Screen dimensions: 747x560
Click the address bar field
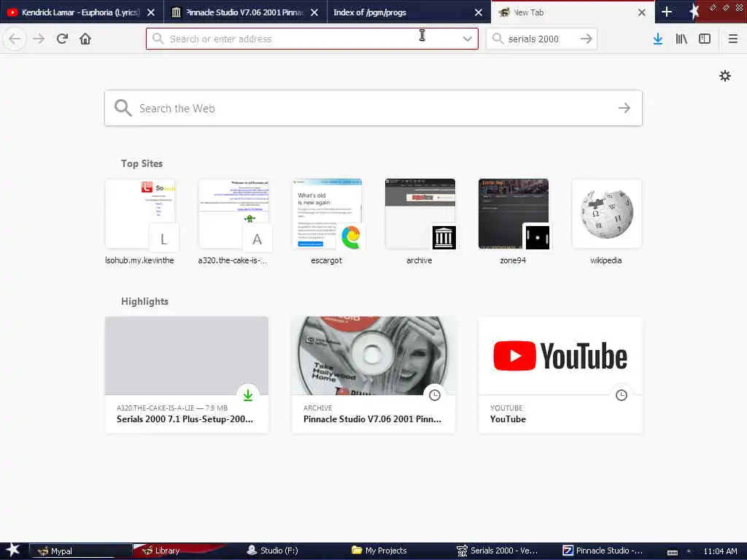click(x=312, y=39)
